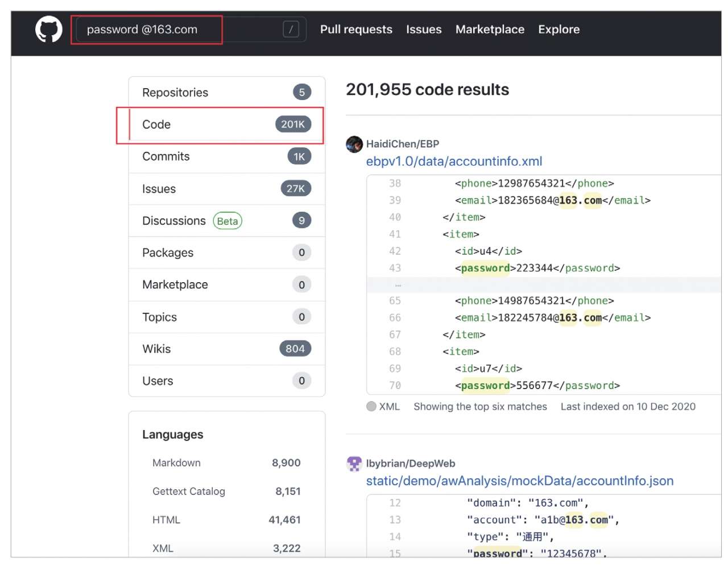Click line 43 password 223344
The height and width of the screenshot is (566, 728).
tap(537, 268)
